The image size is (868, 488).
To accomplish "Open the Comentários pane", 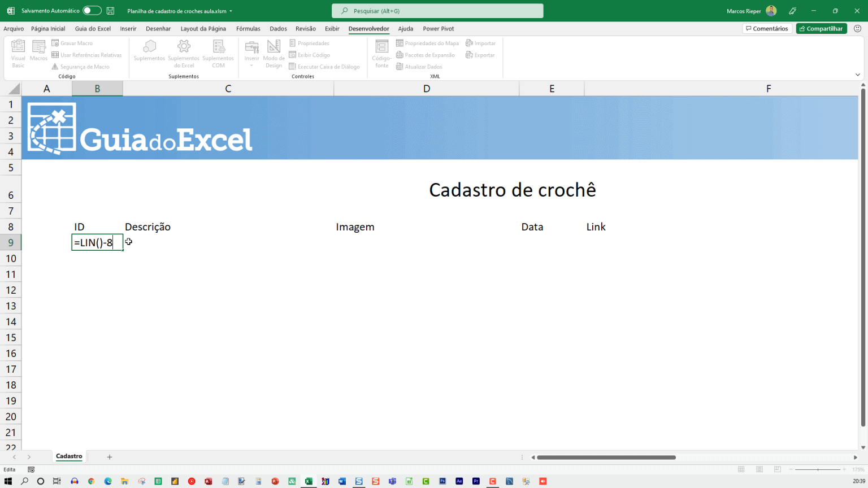I will [767, 28].
